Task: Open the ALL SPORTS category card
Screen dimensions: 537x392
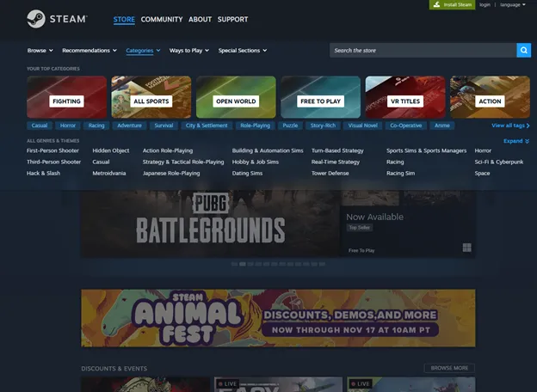Action: 151,97
